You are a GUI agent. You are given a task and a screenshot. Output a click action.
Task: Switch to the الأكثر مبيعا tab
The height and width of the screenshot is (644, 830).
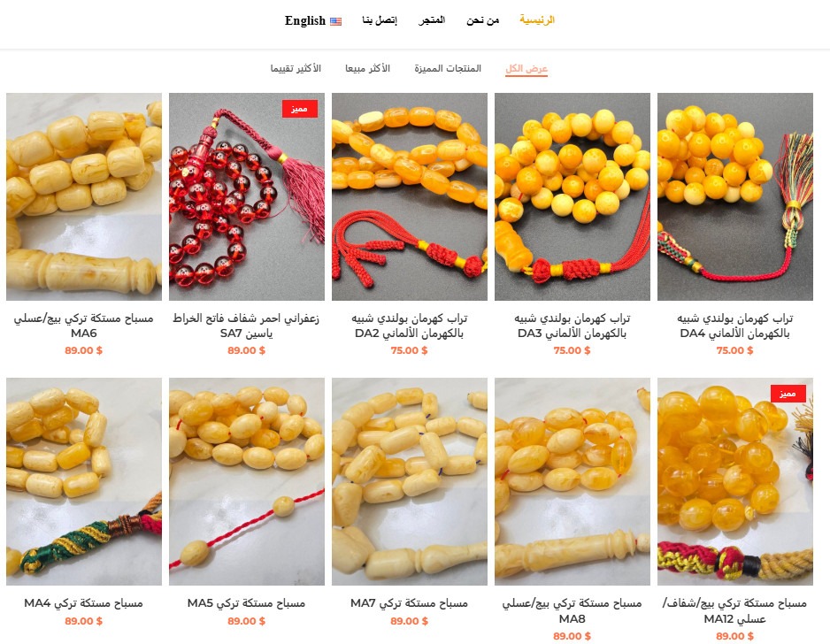click(x=368, y=69)
